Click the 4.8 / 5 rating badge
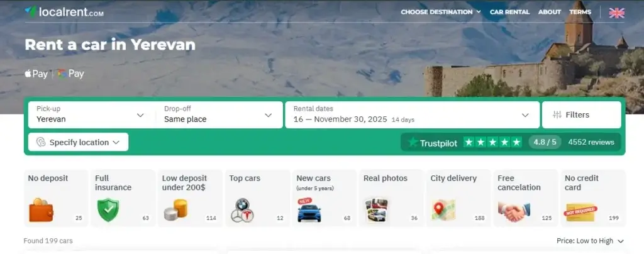The height and width of the screenshot is (254, 644). coord(545,142)
